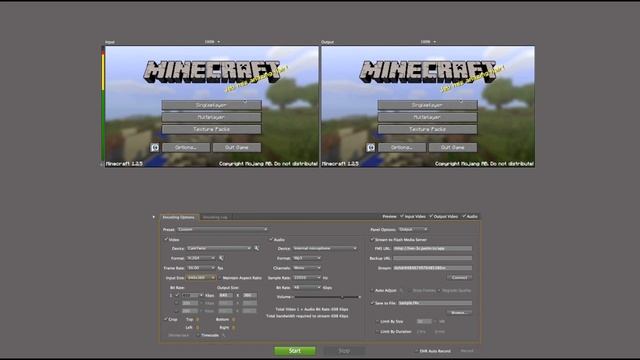Open the audio Format dropdown
The width and height of the screenshot is (640, 360).
pyautogui.click(x=307, y=258)
